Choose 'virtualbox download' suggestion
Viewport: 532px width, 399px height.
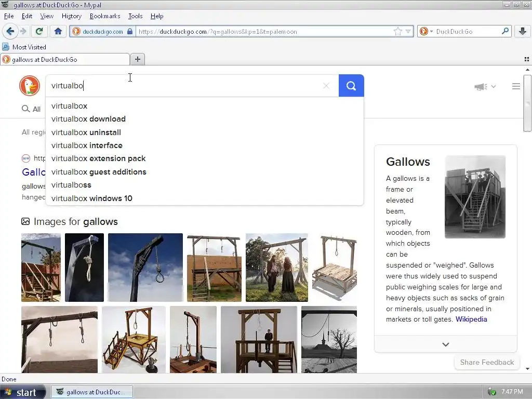(x=205, y=119)
